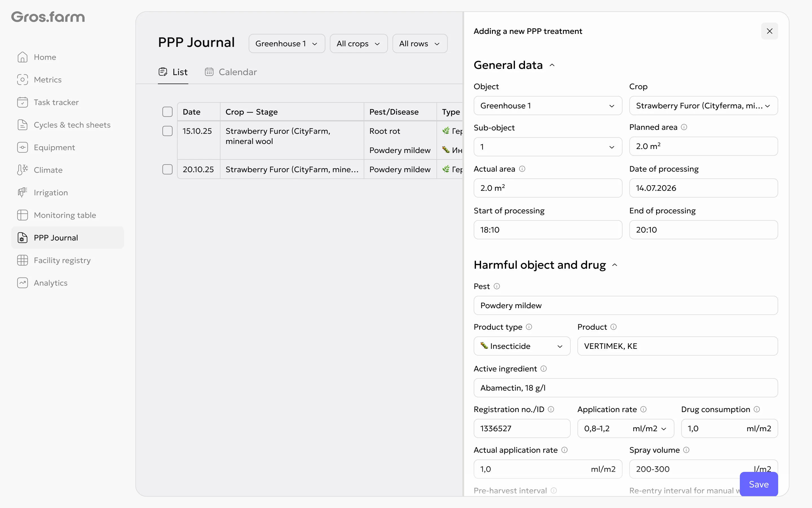This screenshot has width=812, height=508.
Task: Collapse the General data section
Action: 552,65
